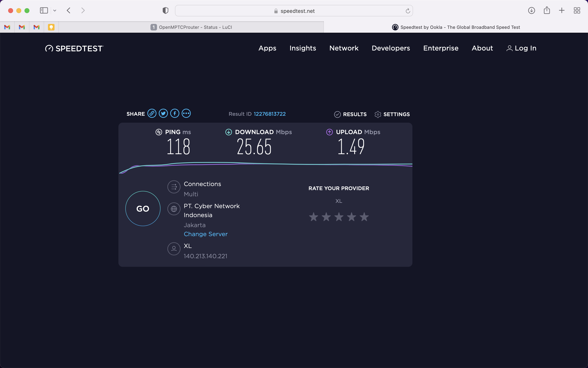588x368 pixels.
Task: Expand the sidebar options chevron
Action: click(x=55, y=10)
